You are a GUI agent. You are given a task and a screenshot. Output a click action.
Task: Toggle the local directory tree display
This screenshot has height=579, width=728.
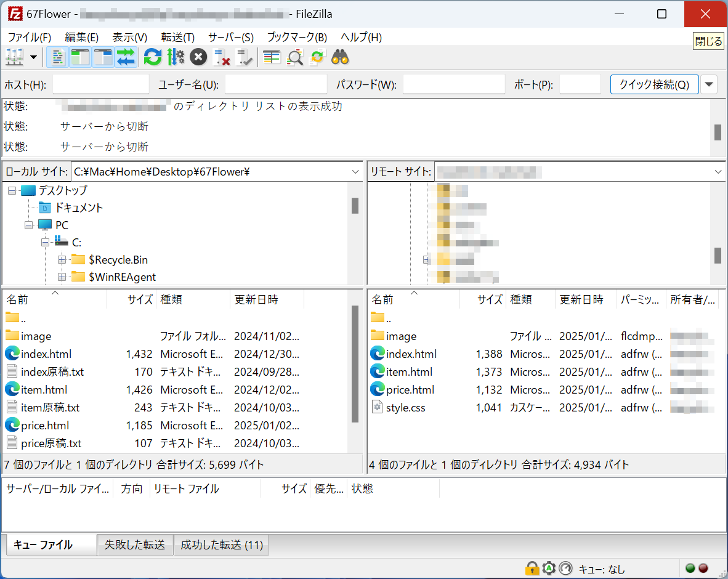(80, 57)
